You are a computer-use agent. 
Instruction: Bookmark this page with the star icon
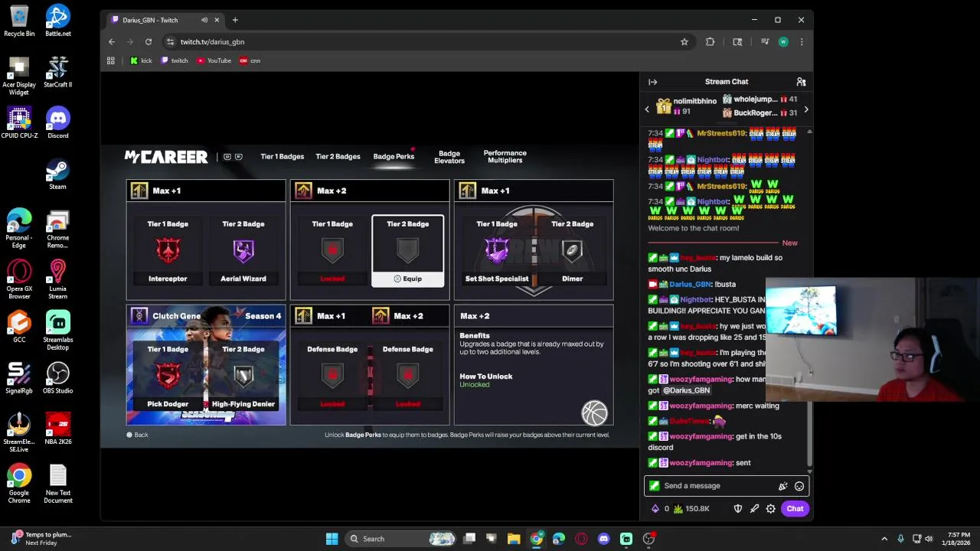(684, 42)
